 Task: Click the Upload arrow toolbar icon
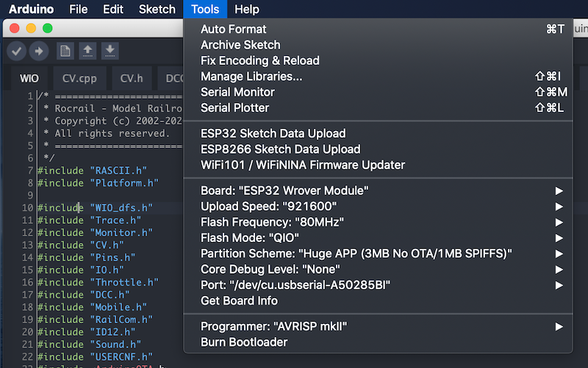38,51
